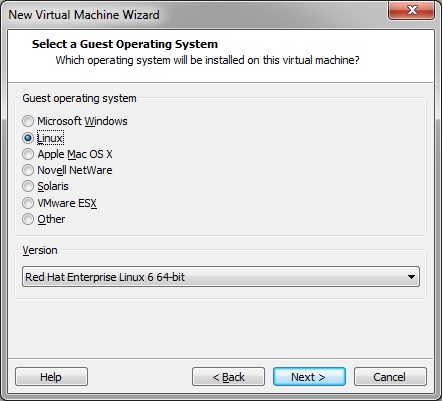The width and height of the screenshot is (443, 401).
Task: Click the Version group label
Action: pyautogui.click(x=40, y=250)
